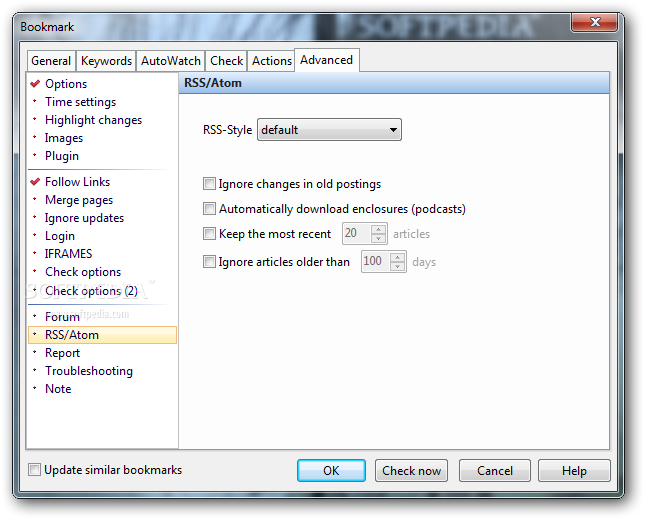Go to the Actions tab
This screenshot has width=645, height=519.
click(x=271, y=61)
